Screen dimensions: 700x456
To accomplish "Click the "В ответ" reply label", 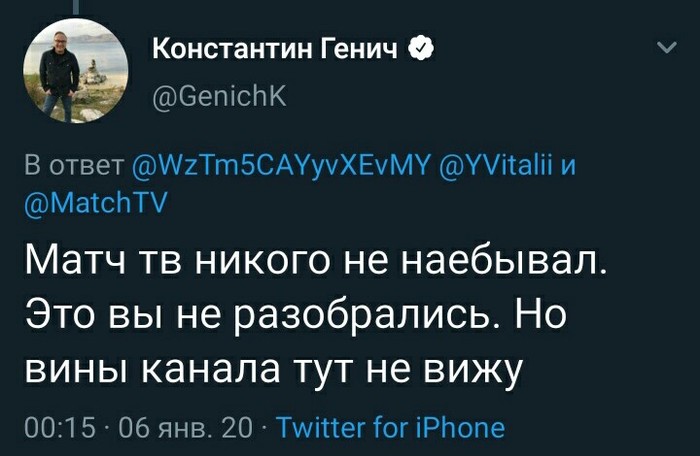I will coord(73,165).
